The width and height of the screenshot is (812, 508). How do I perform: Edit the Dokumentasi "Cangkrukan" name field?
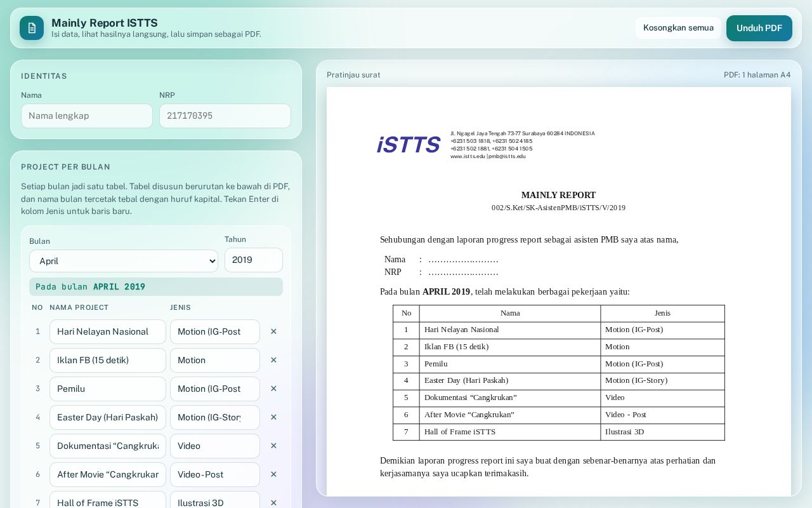pyautogui.click(x=108, y=446)
